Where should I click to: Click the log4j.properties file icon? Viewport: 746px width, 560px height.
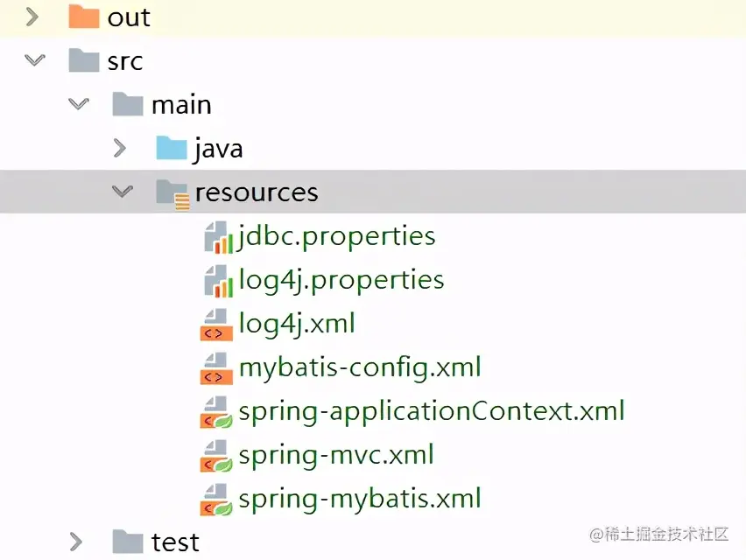pyautogui.click(x=218, y=281)
